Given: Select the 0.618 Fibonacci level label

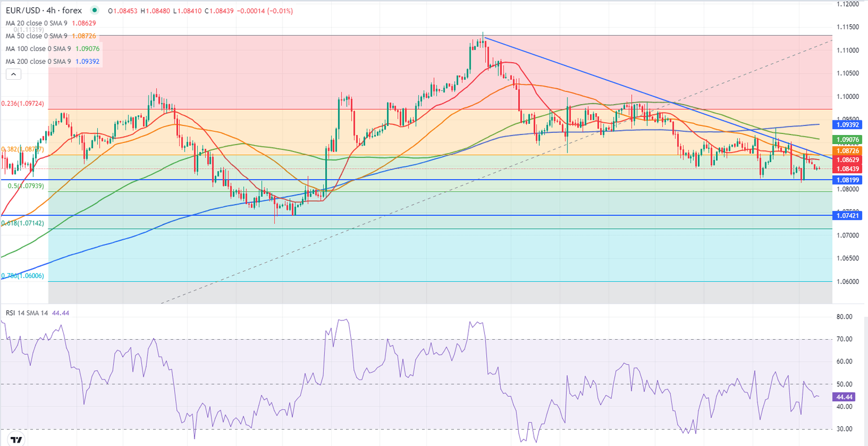Looking at the screenshot, I should 23,223.
